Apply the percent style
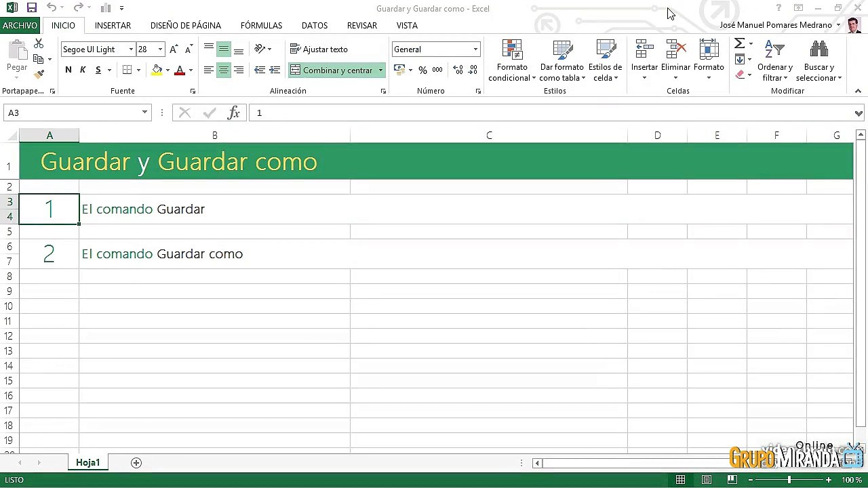868x488 pixels. [x=422, y=70]
